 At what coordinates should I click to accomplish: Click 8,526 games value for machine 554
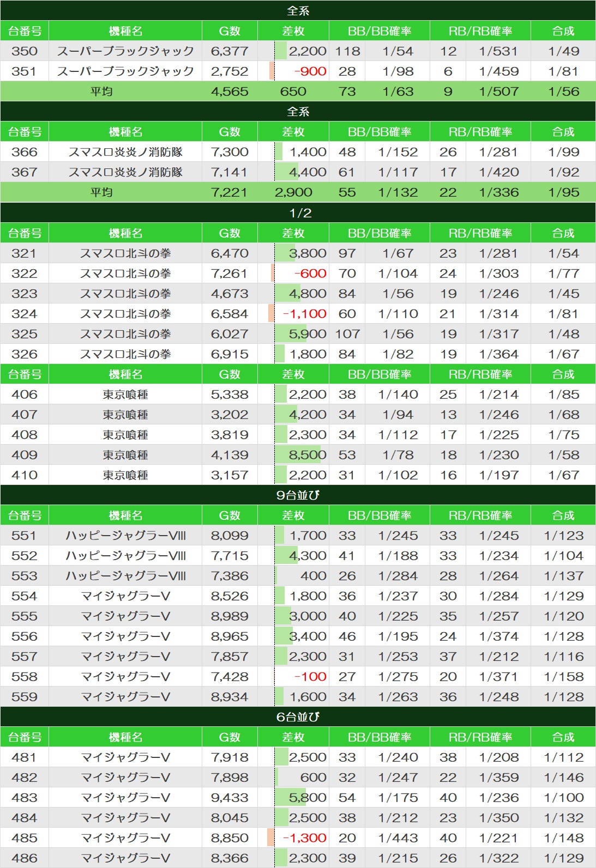click(230, 596)
